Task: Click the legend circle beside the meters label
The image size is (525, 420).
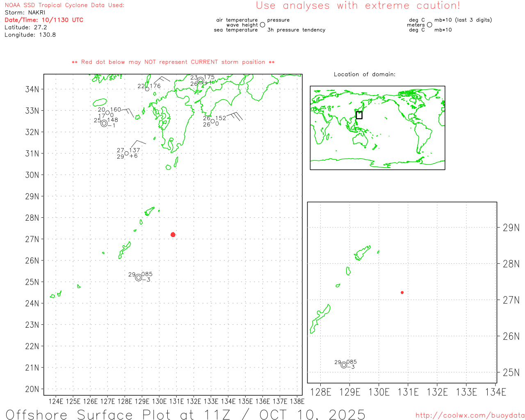Action: pos(429,25)
